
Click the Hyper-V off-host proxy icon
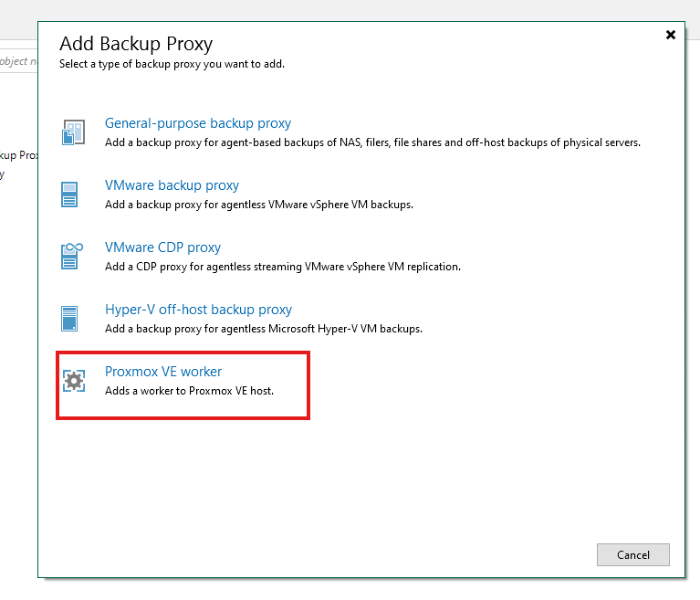(69, 319)
